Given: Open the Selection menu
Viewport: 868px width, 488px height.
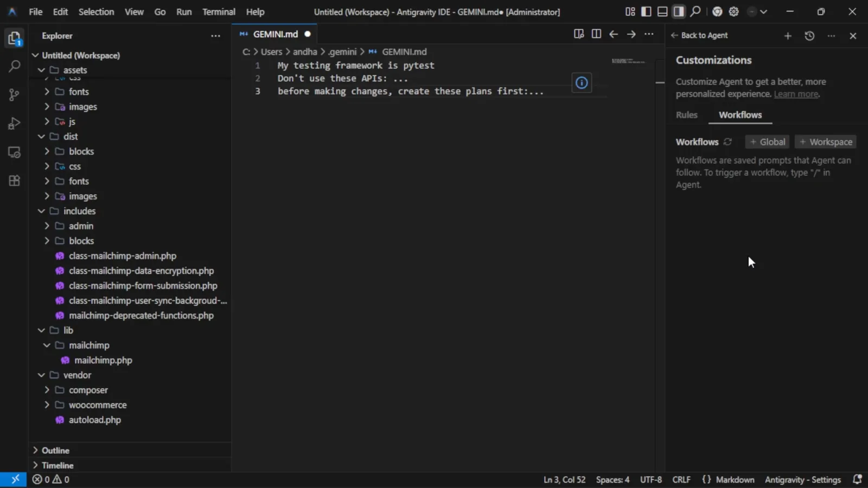Looking at the screenshot, I should coord(96,11).
